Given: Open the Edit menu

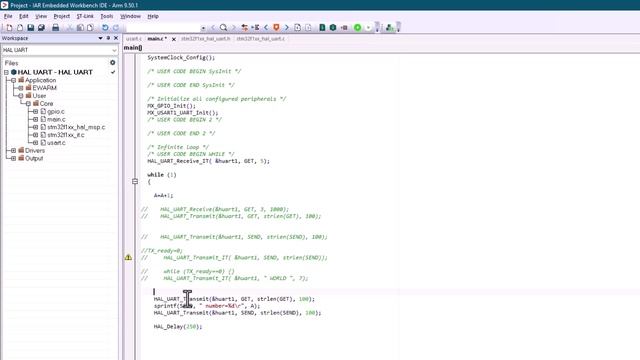Looking at the screenshot, I should [x=24, y=16].
